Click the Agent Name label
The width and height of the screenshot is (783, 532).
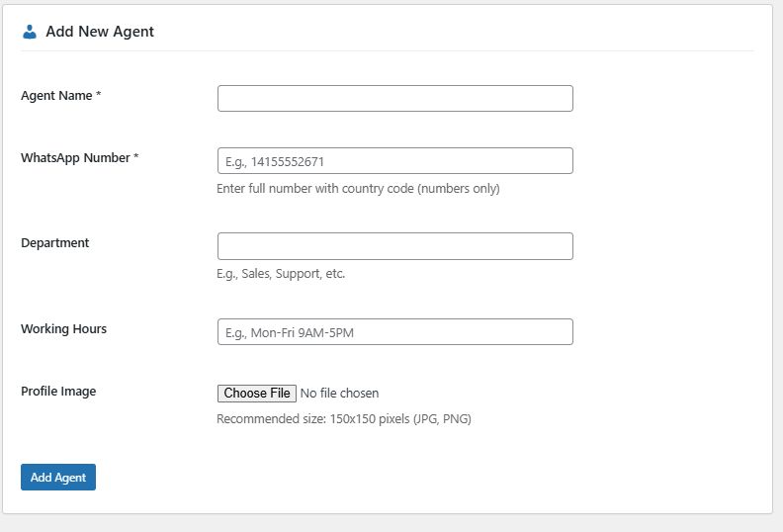(56, 96)
